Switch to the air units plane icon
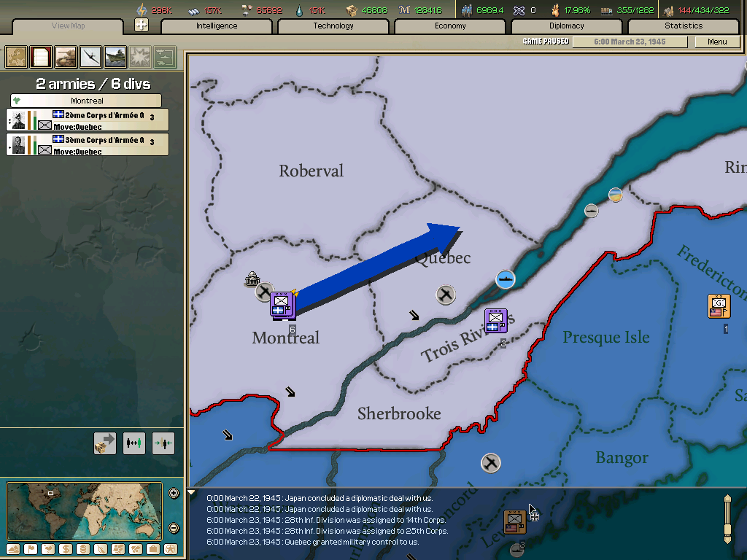 click(x=89, y=57)
